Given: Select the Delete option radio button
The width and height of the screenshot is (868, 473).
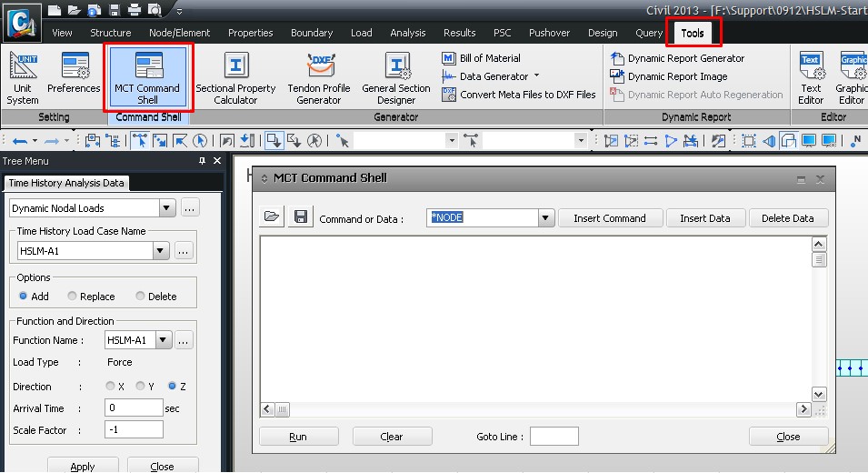Looking at the screenshot, I should pos(140,297).
